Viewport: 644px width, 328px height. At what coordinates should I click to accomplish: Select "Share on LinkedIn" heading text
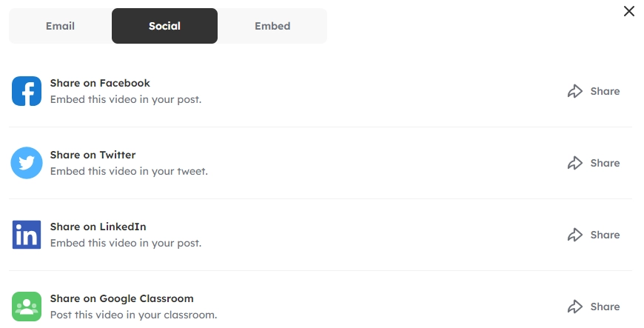pos(98,227)
